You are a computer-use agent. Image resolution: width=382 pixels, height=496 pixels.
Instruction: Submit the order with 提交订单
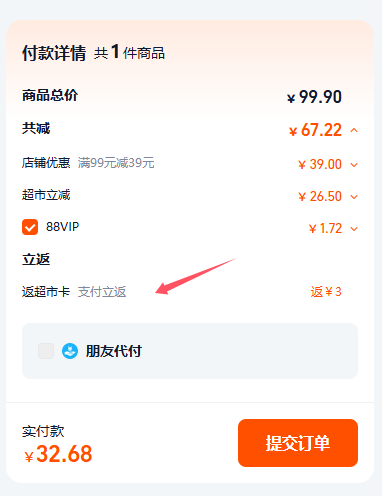(x=298, y=443)
